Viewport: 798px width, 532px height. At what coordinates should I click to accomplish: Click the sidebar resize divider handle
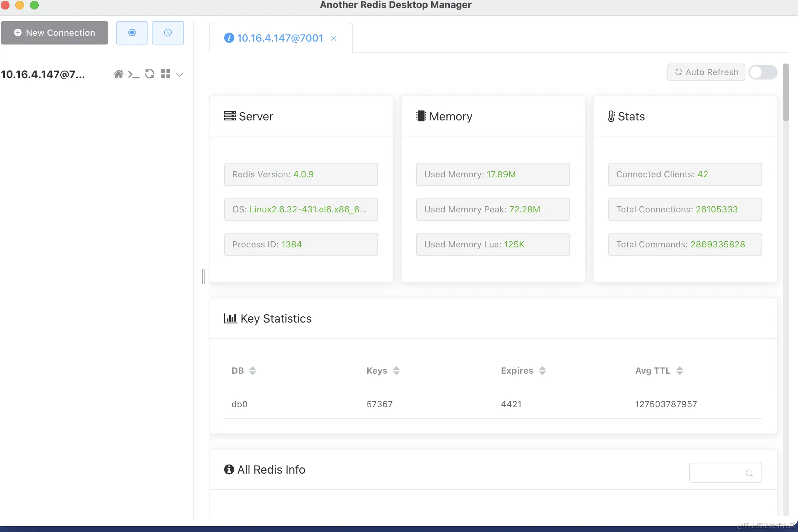click(x=204, y=276)
